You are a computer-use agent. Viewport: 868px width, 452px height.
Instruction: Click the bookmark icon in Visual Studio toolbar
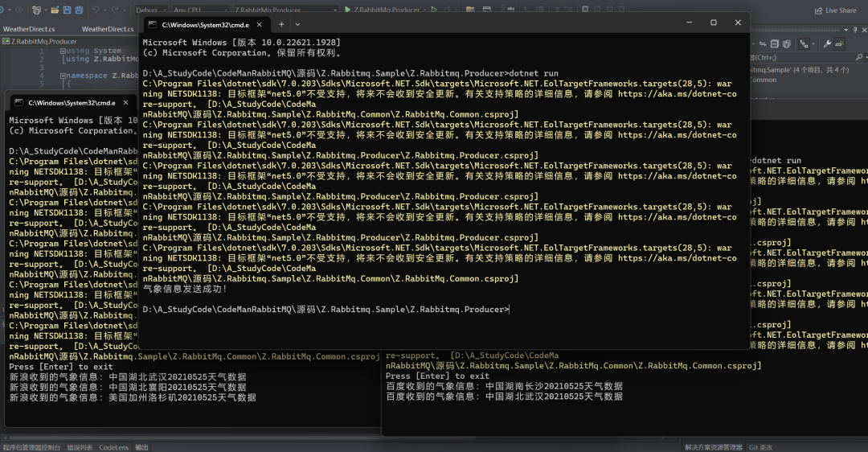(x=584, y=10)
